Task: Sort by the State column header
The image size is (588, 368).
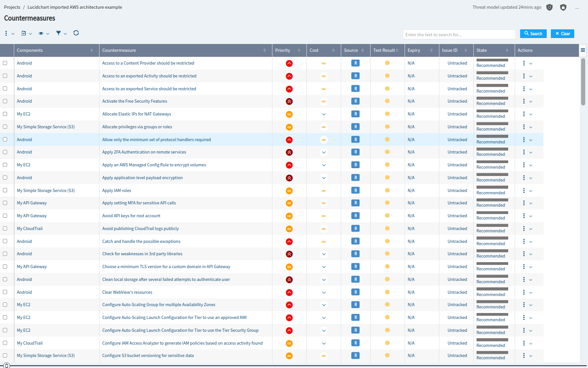Action: 494,50
